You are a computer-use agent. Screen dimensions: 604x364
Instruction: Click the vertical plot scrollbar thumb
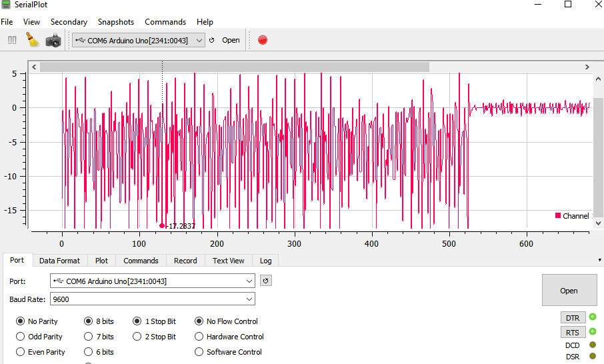pos(598,157)
